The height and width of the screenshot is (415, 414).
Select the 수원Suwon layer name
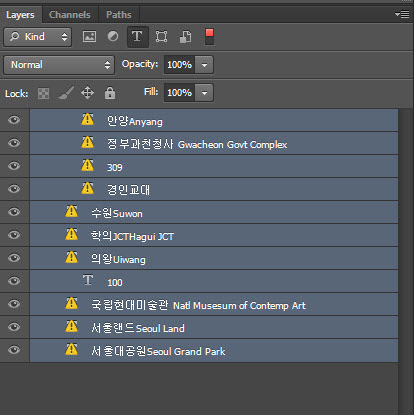(x=117, y=213)
